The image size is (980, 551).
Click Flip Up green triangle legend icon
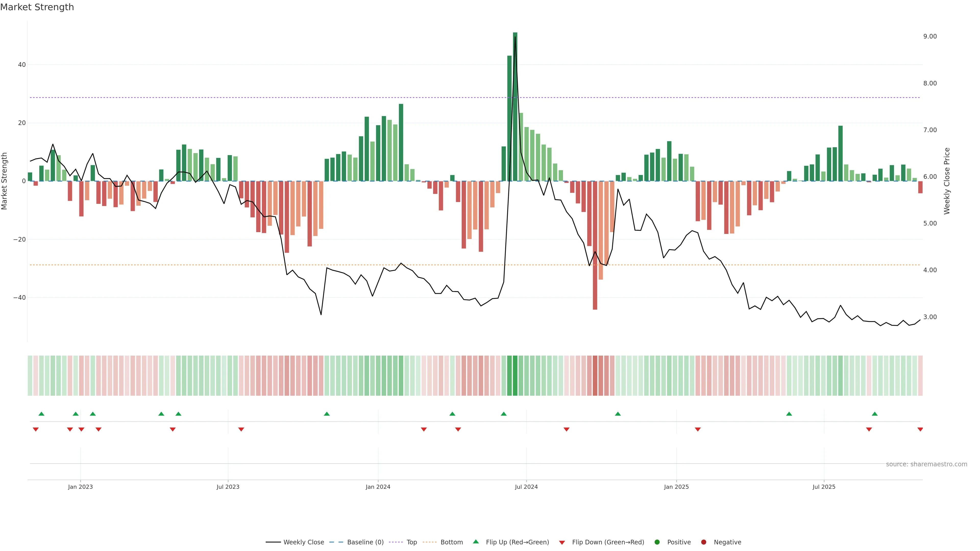click(x=475, y=542)
